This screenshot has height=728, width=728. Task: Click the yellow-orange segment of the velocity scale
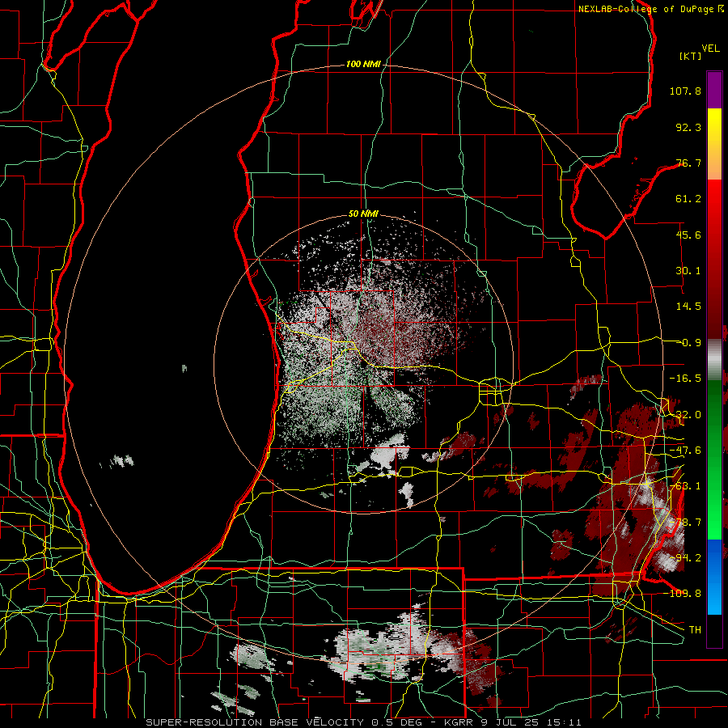pos(714,144)
